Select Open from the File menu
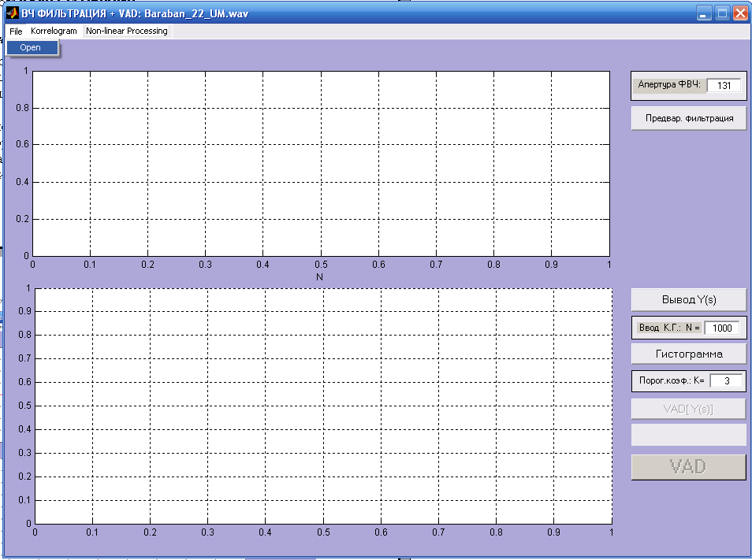The image size is (752, 560). (32, 48)
